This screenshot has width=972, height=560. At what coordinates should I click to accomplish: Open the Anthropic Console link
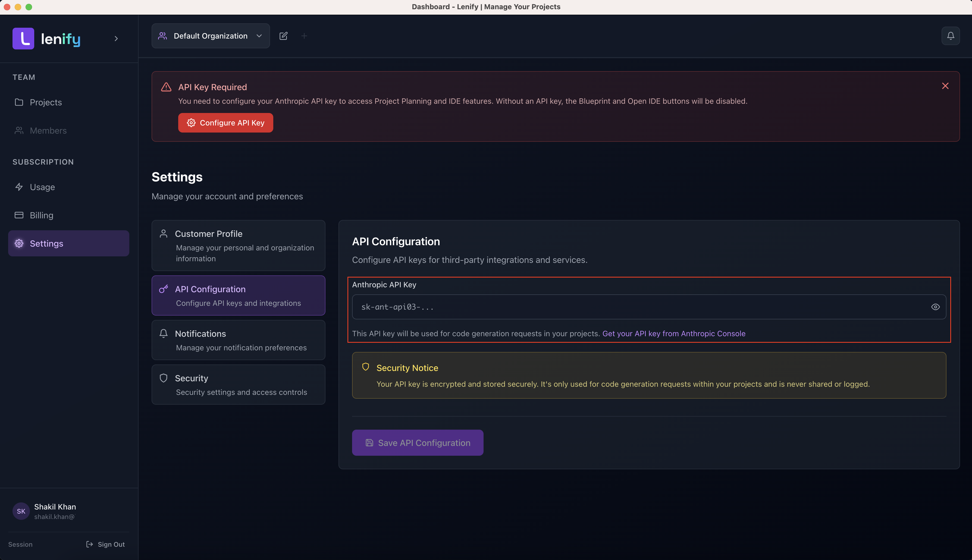(673, 334)
